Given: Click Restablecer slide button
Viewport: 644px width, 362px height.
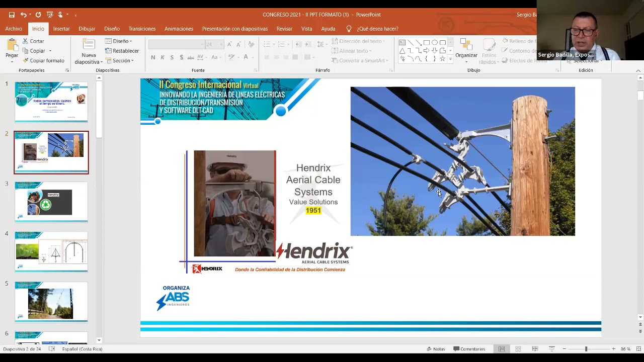Looking at the screenshot, I should coord(122,51).
